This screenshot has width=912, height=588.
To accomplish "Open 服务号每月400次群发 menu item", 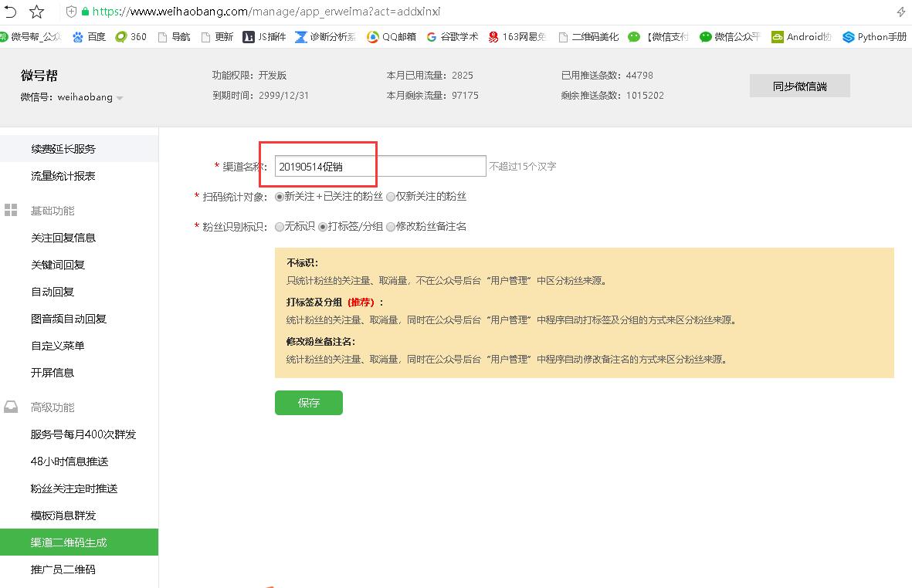I will (79, 434).
